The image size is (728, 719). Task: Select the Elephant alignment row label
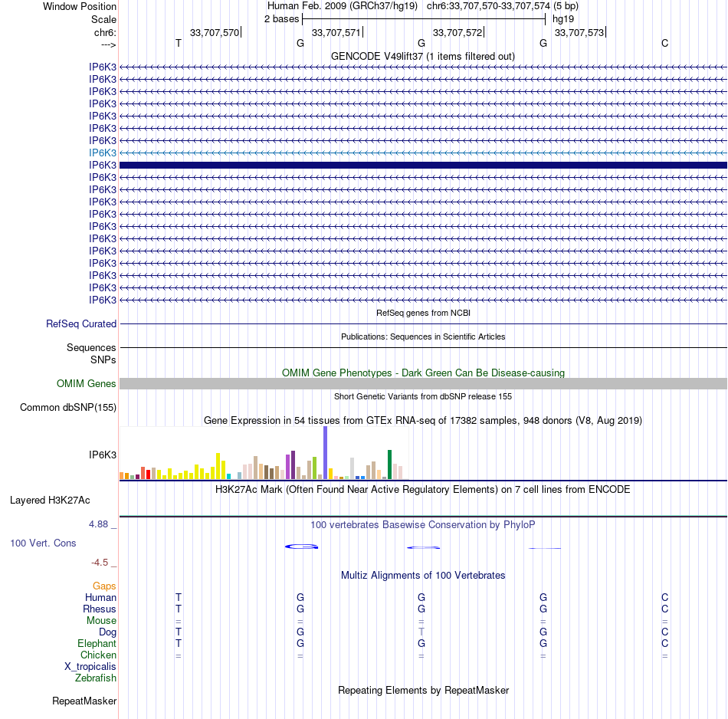click(x=97, y=643)
